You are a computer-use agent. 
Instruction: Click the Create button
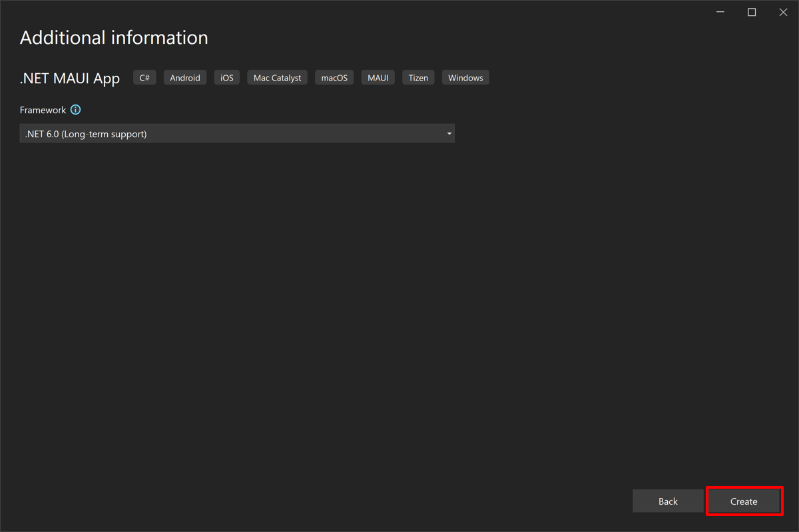tap(744, 501)
